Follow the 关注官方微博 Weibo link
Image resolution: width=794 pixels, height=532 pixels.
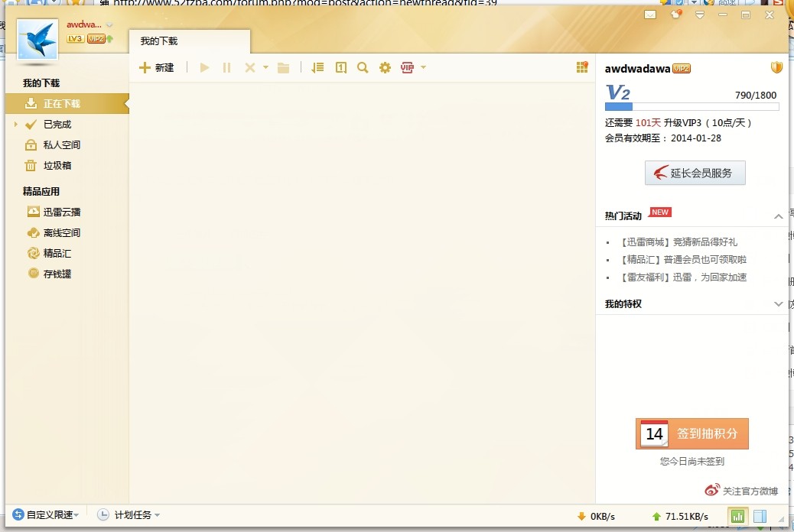point(741,491)
